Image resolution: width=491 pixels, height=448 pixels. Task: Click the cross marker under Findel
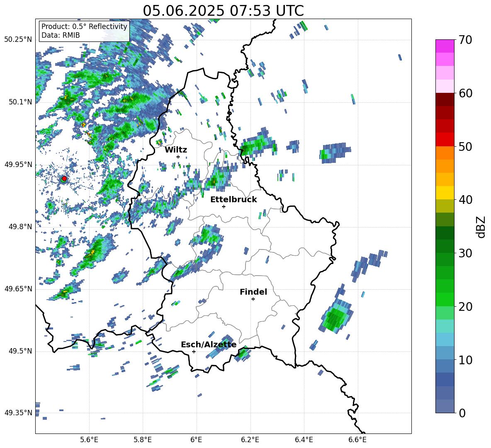point(253,299)
